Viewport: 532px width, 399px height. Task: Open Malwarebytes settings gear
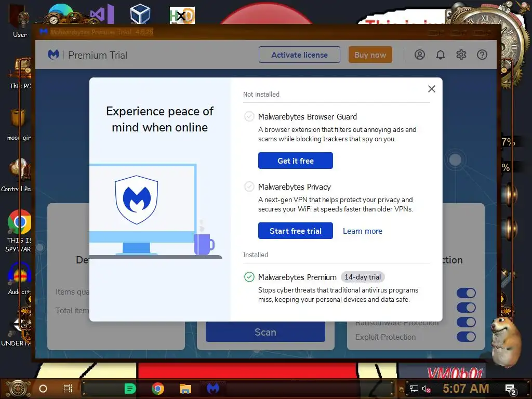point(461,55)
